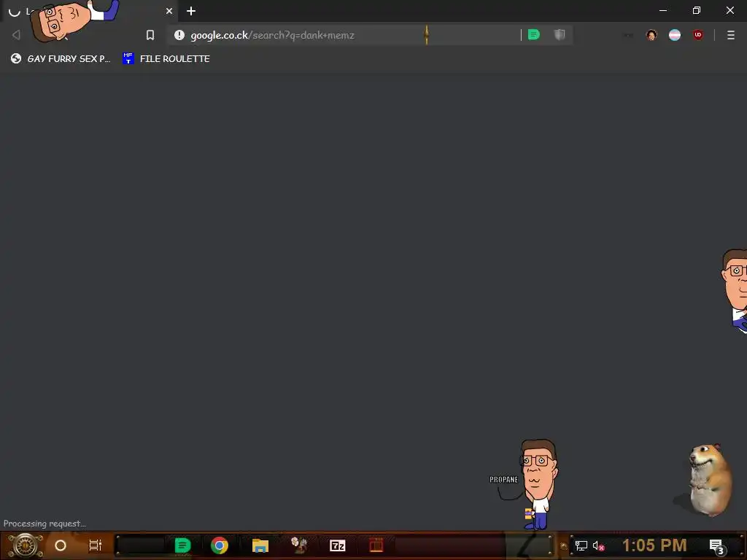The width and height of the screenshot is (747, 560).
Task: Click the Hank Hill saying PROPANE
Action: pos(538,484)
